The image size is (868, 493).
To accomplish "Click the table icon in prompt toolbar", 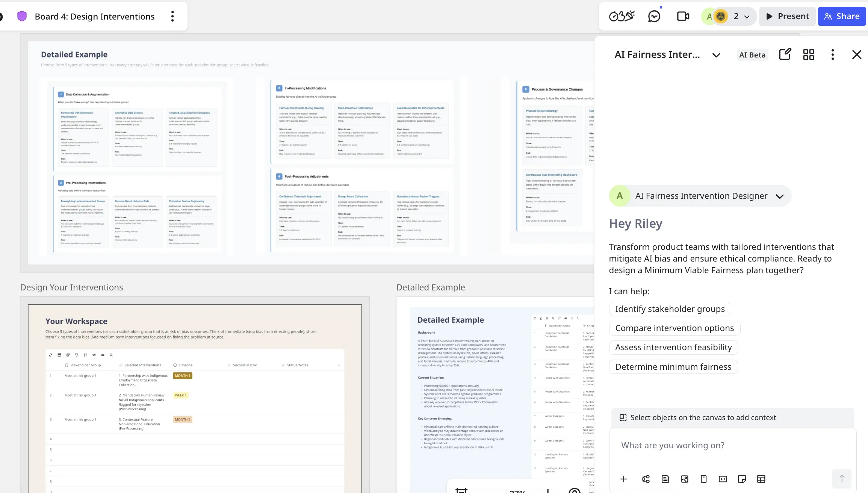I will pyautogui.click(x=761, y=479).
